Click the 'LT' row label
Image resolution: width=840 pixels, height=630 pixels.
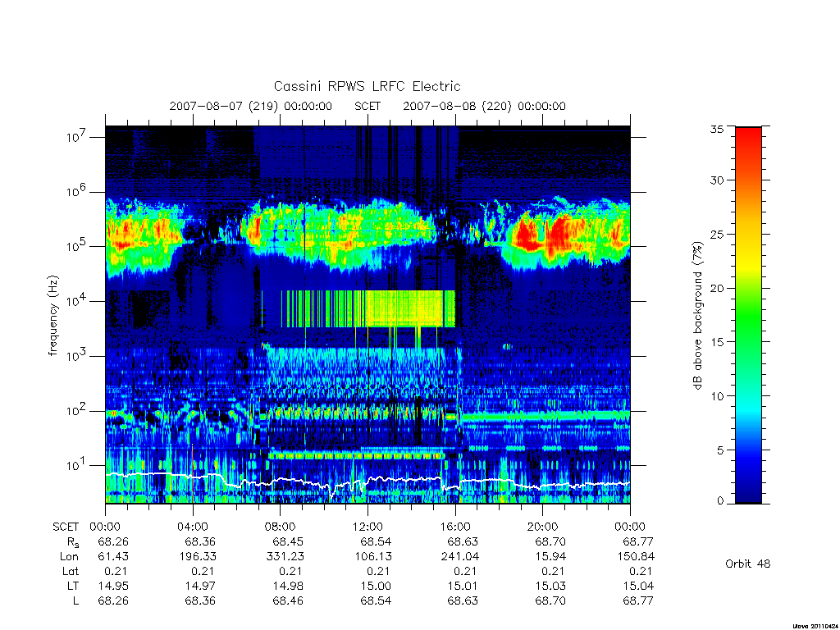click(73, 586)
